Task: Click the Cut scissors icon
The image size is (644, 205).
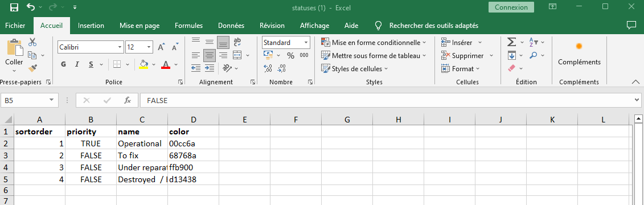Action: [32, 42]
